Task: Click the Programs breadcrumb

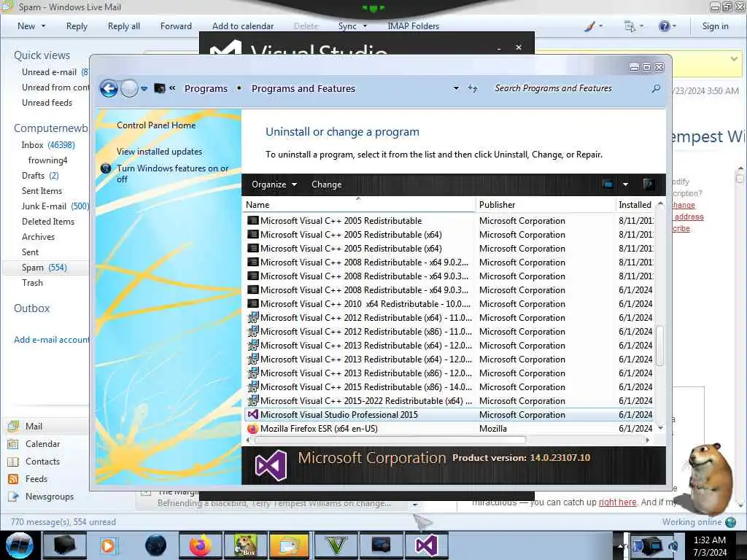Action: coord(206,88)
